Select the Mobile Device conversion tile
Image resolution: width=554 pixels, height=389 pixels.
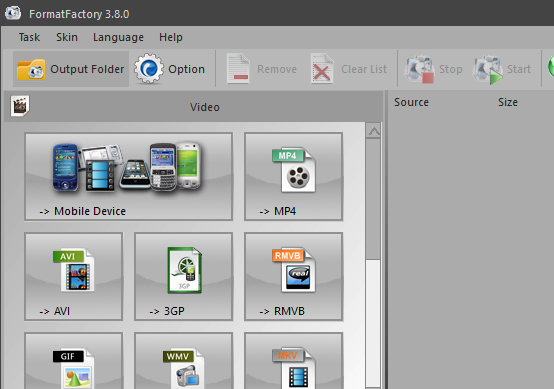click(129, 177)
